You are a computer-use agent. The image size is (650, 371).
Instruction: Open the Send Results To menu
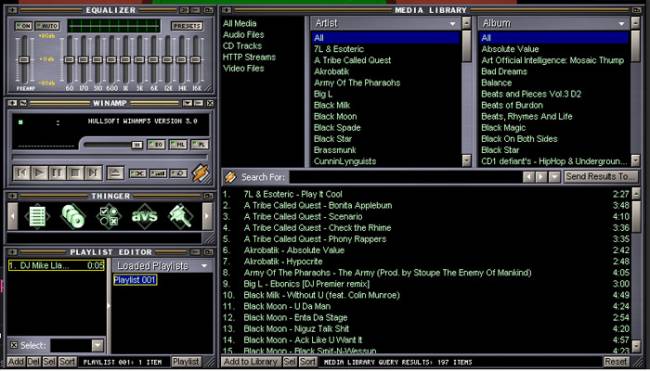(x=600, y=177)
